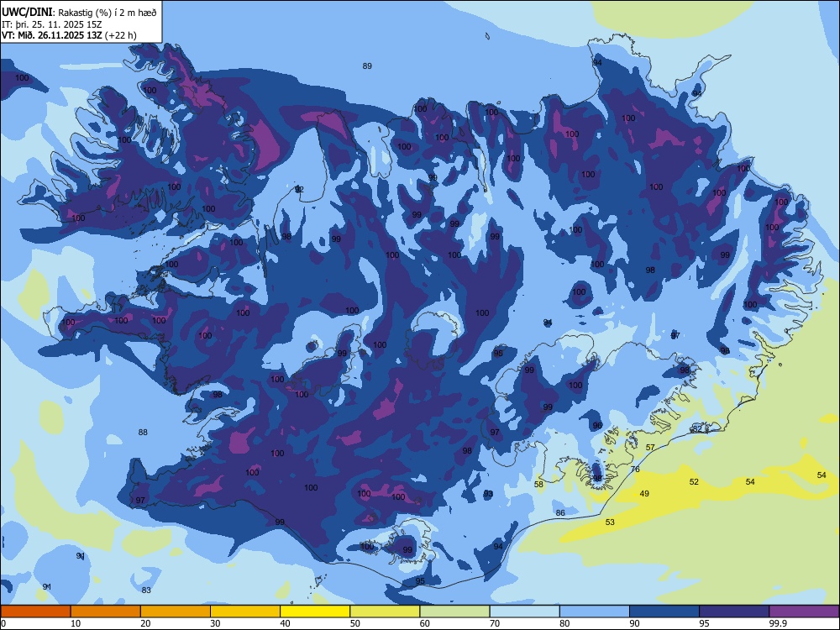
Task: Click the legend tick label 90
Action: 635,623
